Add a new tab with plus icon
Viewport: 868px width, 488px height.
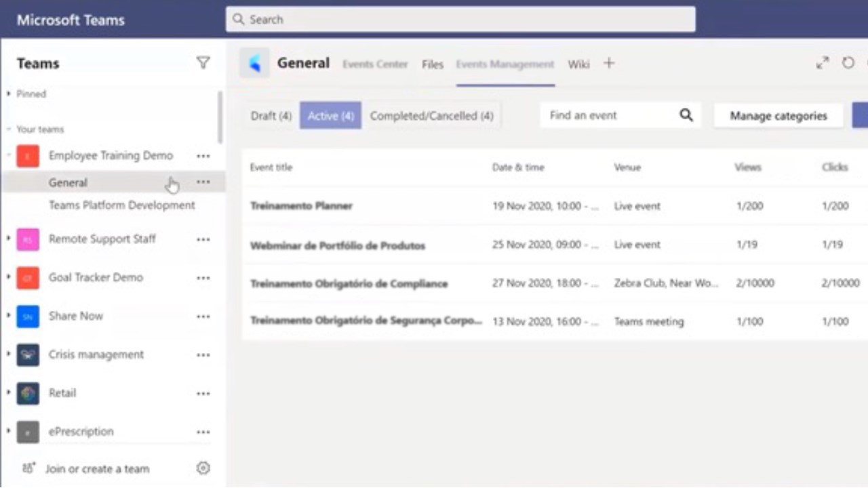point(609,64)
